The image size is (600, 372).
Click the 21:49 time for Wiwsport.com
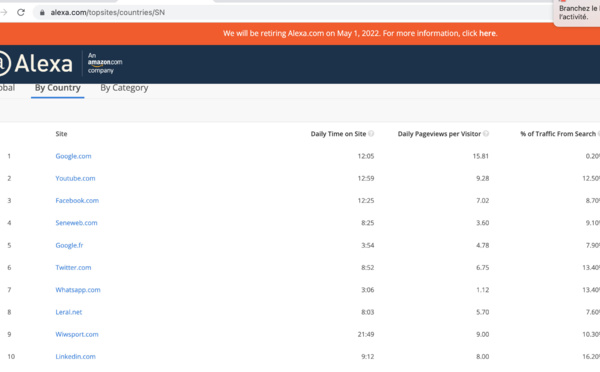[x=366, y=334]
